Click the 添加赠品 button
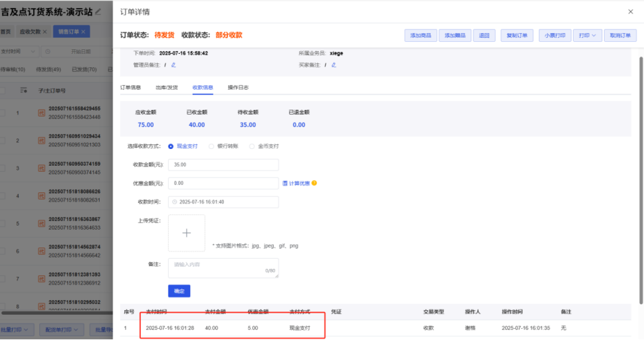Screen dimensions: 644x340 [455, 36]
